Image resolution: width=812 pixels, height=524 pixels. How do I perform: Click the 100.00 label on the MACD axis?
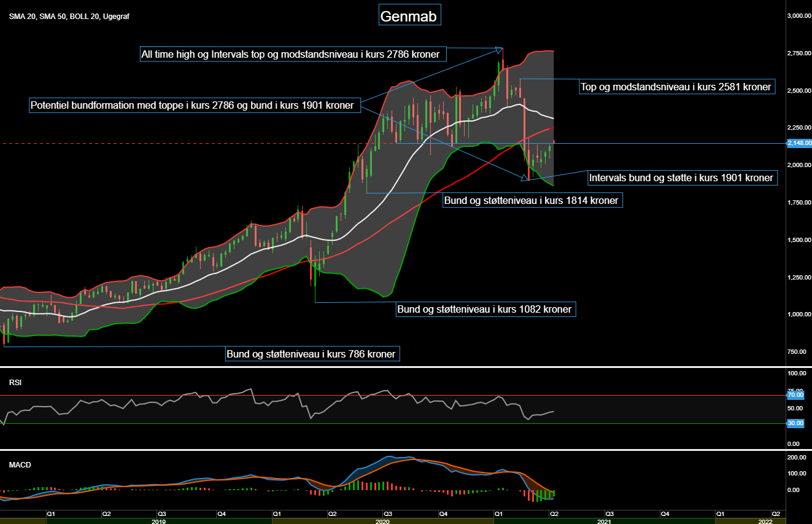797,474
